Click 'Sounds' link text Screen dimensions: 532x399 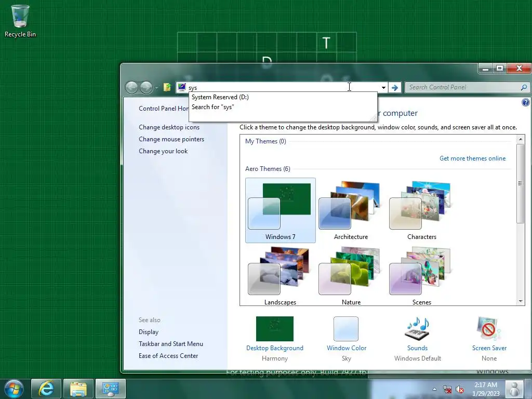coord(417,348)
